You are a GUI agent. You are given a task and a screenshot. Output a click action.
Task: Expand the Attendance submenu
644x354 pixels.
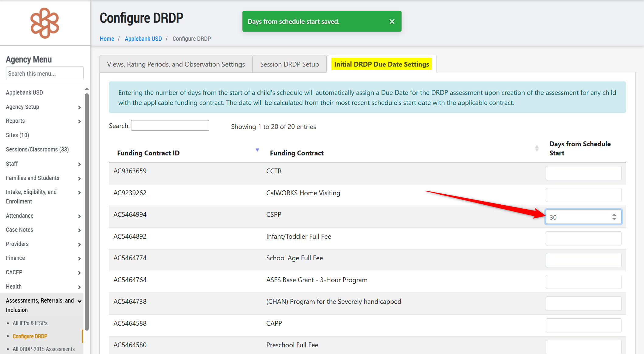point(79,216)
